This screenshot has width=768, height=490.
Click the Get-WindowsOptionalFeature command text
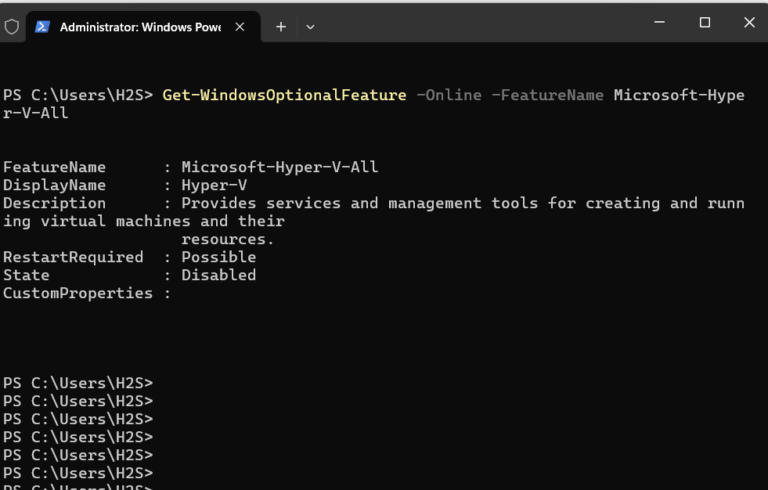[x=284, y=95]
